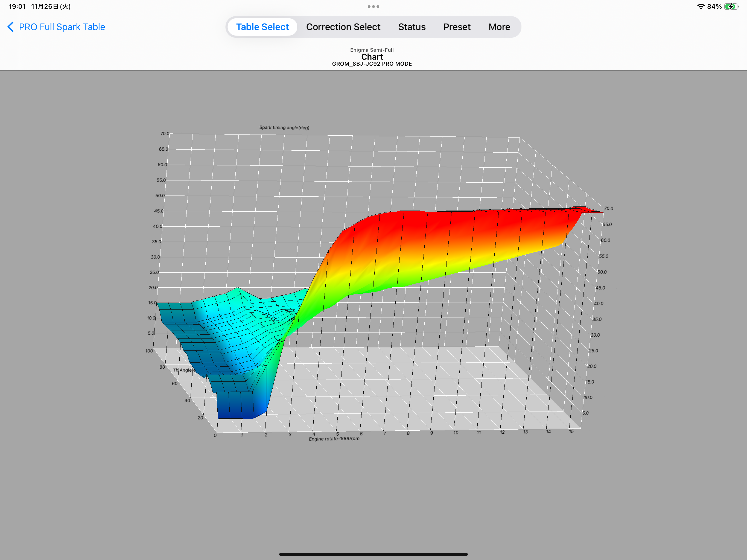Tap the 19:01 clock
Screen dimensions: 747x560
[x=17, y=6]
